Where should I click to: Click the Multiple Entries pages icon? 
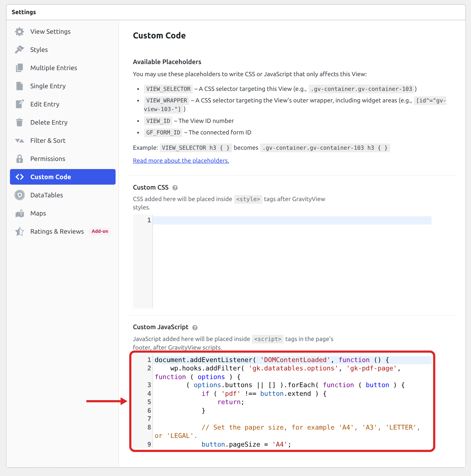[20, 68]
